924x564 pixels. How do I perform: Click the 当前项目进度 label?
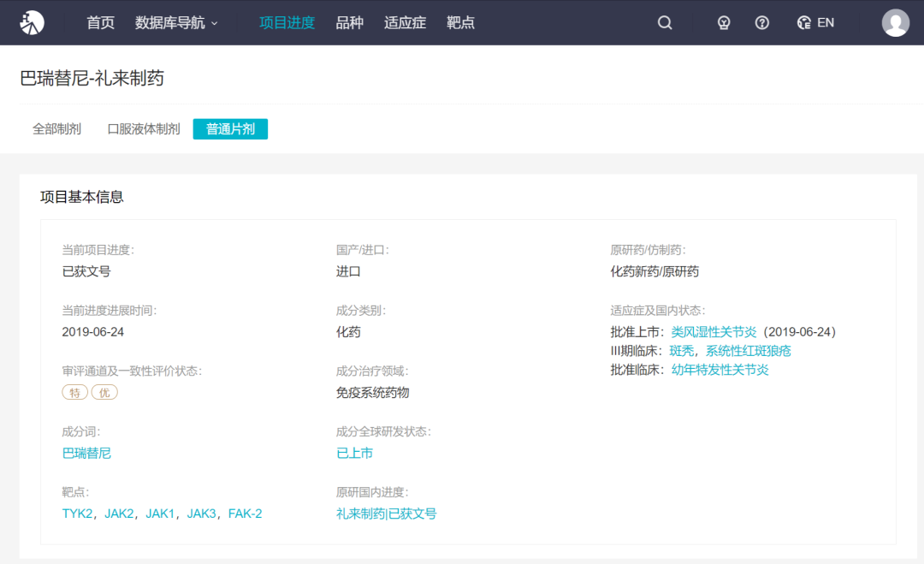click(x=98, y=250)
